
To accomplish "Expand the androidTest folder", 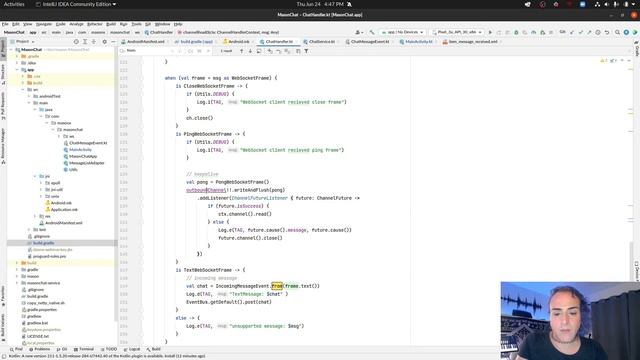I will pyautogui.click(x=29, y=96).
